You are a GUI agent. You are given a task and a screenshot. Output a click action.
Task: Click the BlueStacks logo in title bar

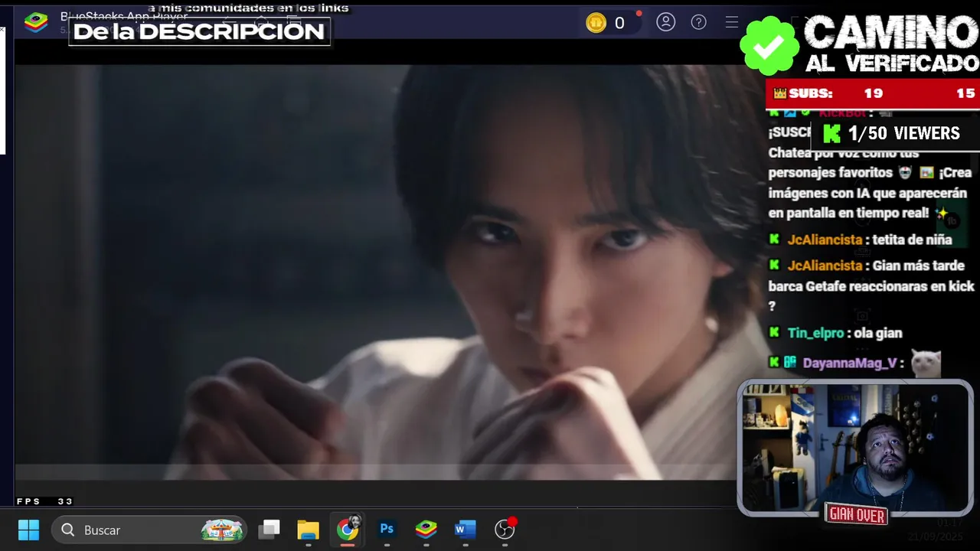pos(36,23)
